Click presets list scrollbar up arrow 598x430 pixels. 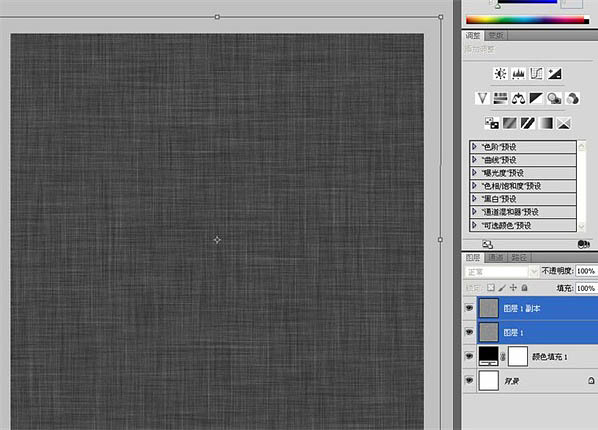click(582, 146)
